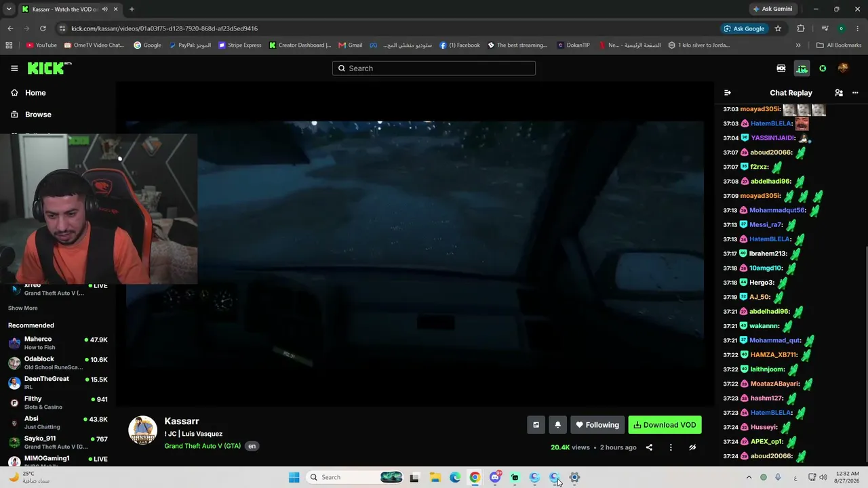Viewport: 868px width, 488px height.
Task: Open Filthy recommended channel
Action: [x=58, y=403]
